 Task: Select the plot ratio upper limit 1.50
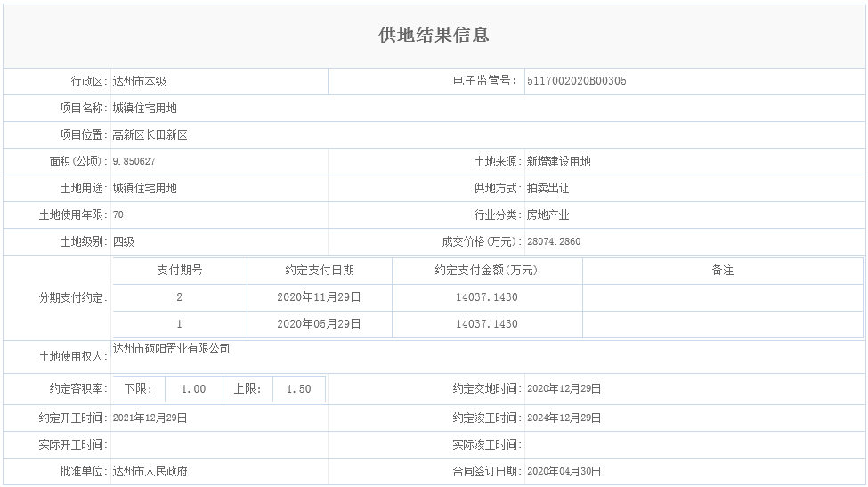(x=299, y=389)
